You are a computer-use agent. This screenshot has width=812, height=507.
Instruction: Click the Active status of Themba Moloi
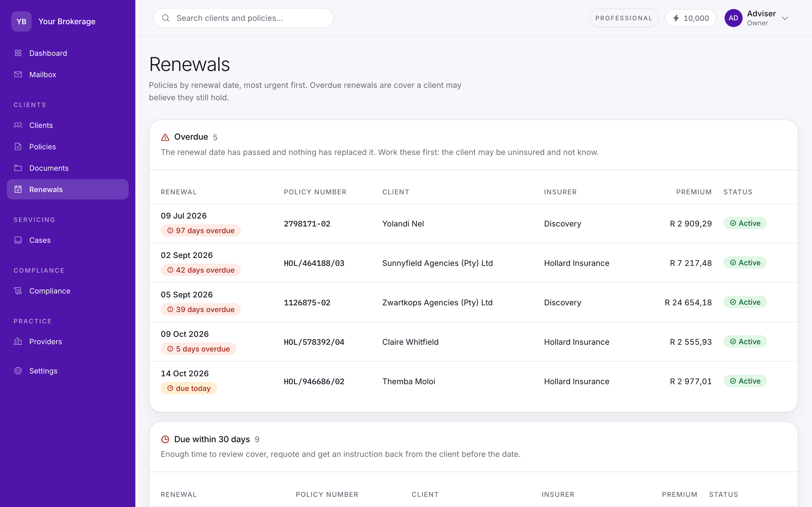pyautogui.click(x=745, y=381)
